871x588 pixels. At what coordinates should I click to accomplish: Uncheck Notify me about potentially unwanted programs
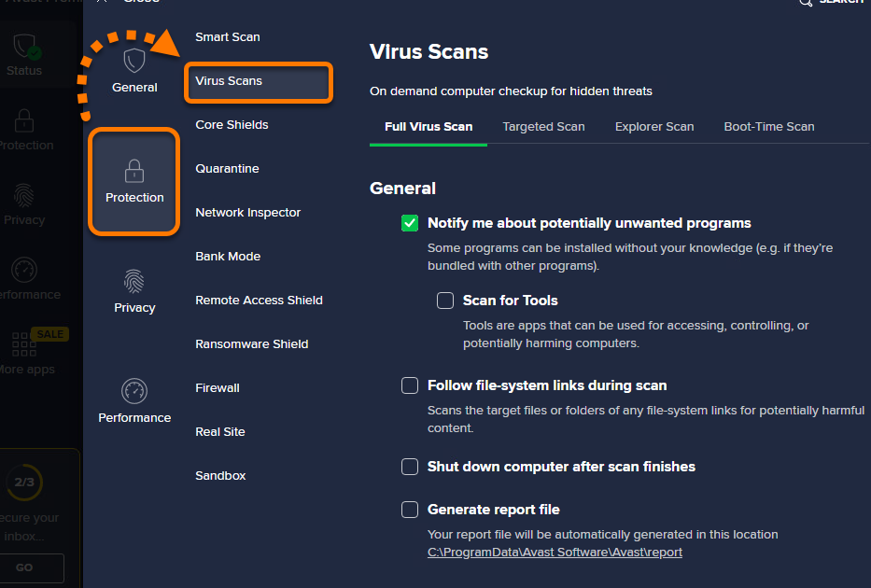click(x=409, y=223)
